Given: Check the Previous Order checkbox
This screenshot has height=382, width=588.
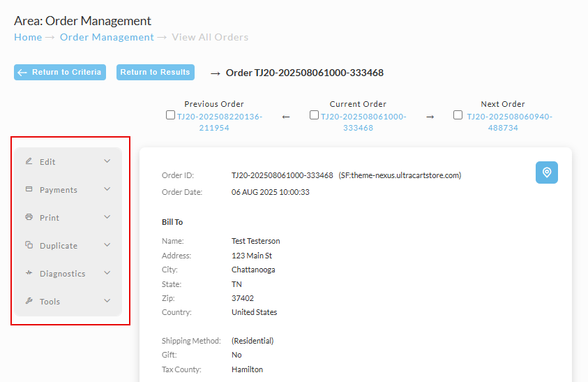Looking at the screenshot, I should click(170, 115).
